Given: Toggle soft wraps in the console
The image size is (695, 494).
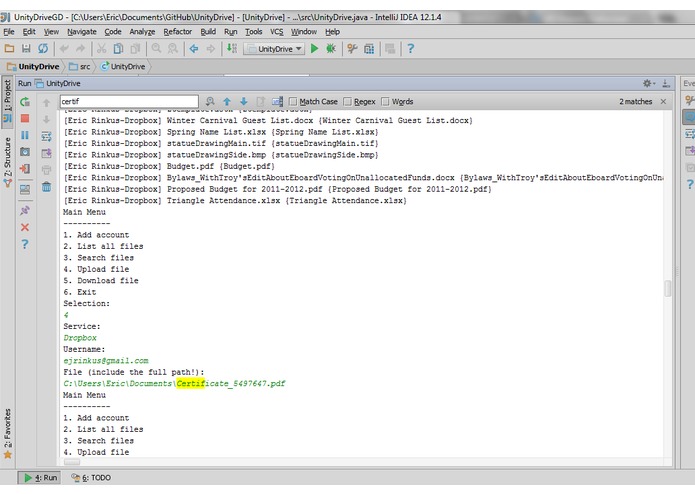Looking at the screenshot, I should click(47, 136).
